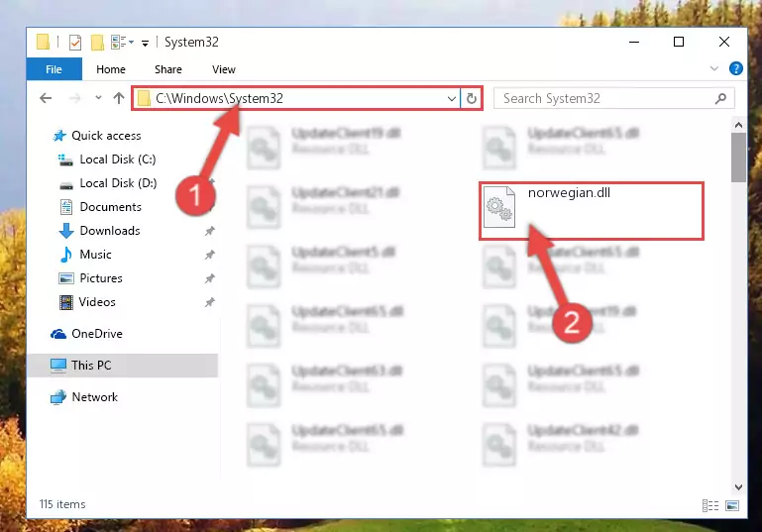Screen dimensions: 762x532
Task: Click the scrollbar down arrow
Action: coord(738,486)
